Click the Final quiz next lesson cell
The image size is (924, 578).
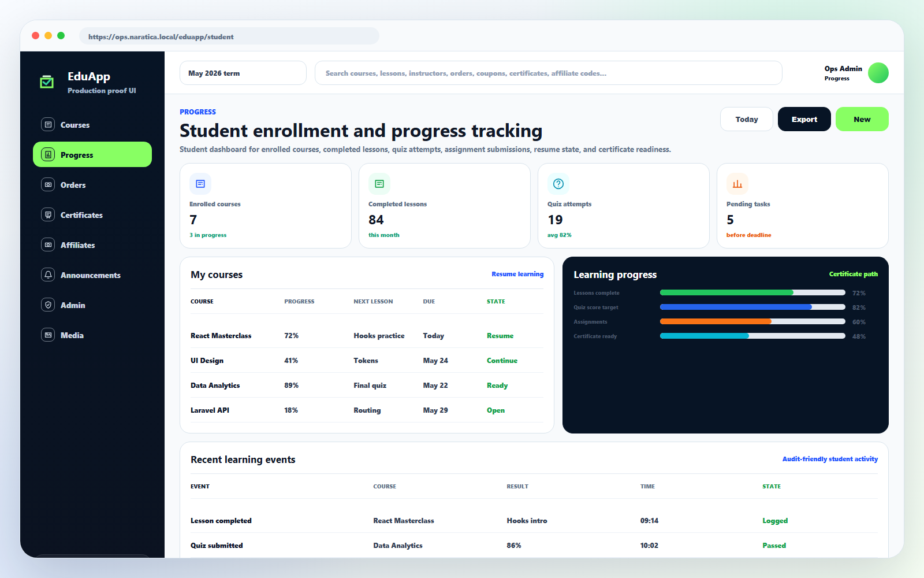370,386
